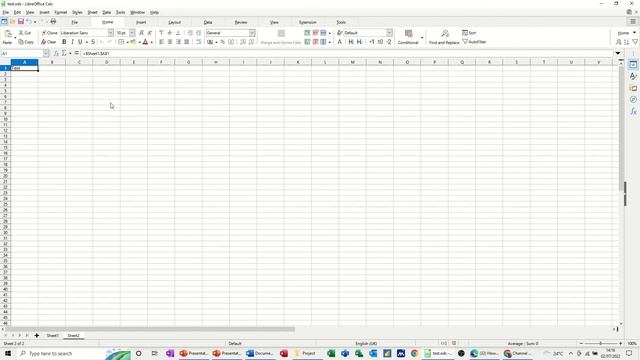Toggle Wrap Text for the cell
640x360 pixels.
click(198, 42)
